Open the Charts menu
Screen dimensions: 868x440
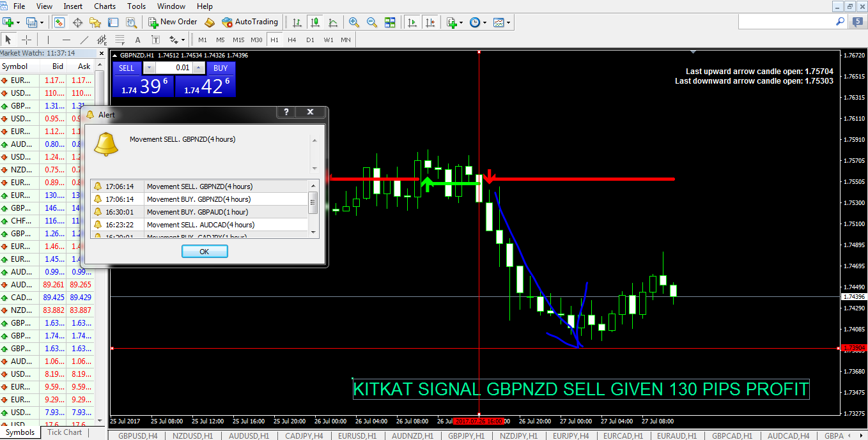(x=105, y=6)
